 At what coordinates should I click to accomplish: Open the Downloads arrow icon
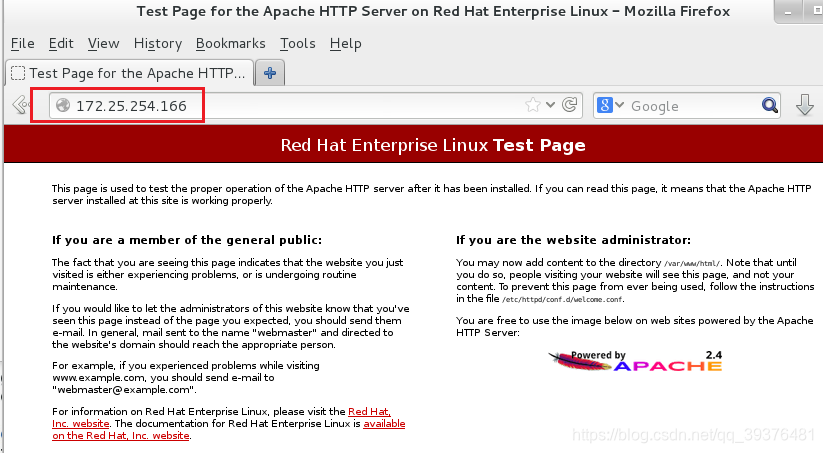pyautogui.click(x=805, y=105)
